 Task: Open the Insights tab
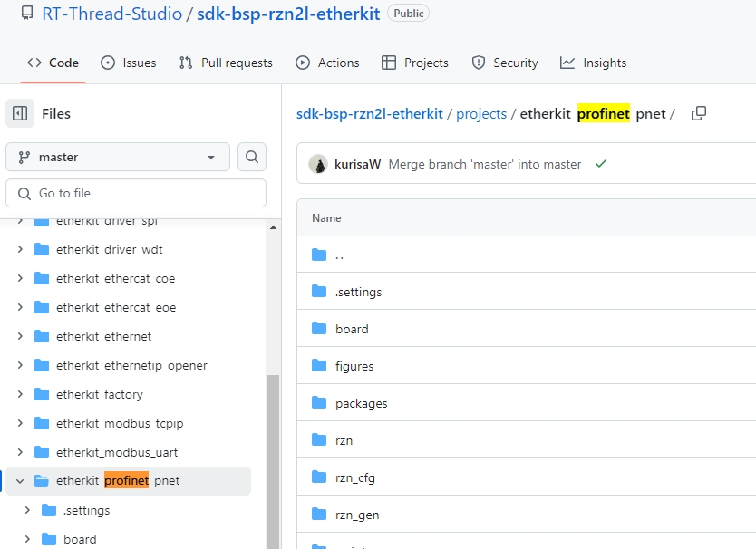(x=593, y=63)
